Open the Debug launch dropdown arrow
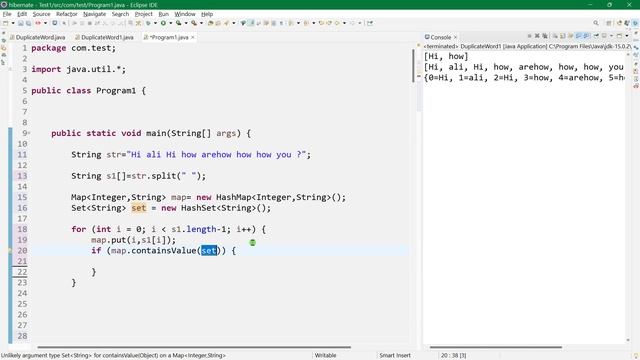 (156, 23)
